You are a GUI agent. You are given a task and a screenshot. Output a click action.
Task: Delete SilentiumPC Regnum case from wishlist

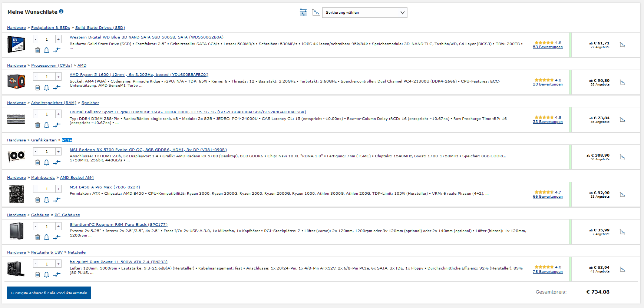pos(37,237)
